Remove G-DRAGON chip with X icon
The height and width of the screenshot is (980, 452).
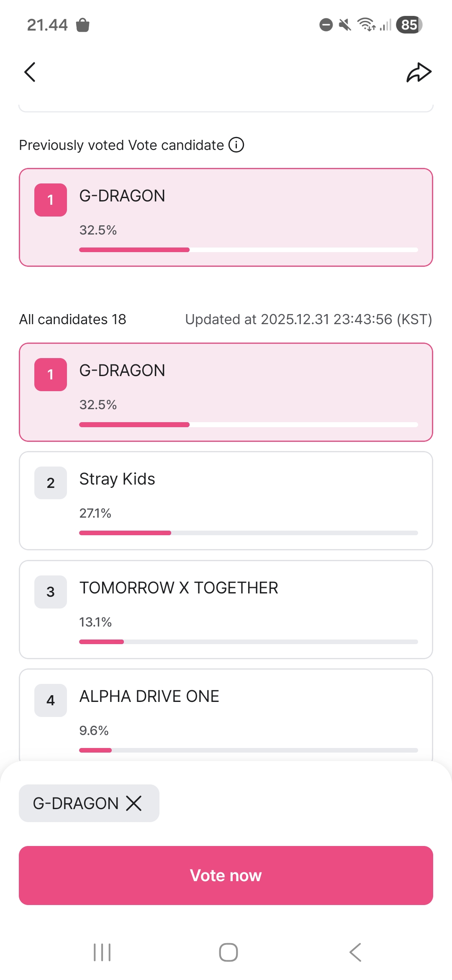[x=134, y=803]
